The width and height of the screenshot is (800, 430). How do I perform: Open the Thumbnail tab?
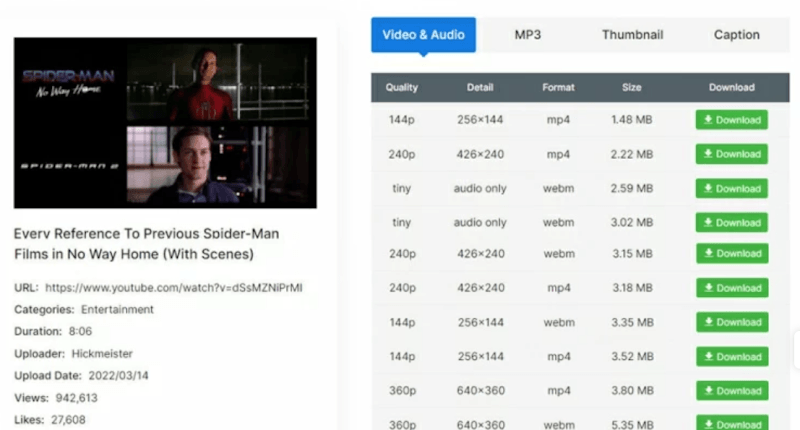[x=632, y=35]
